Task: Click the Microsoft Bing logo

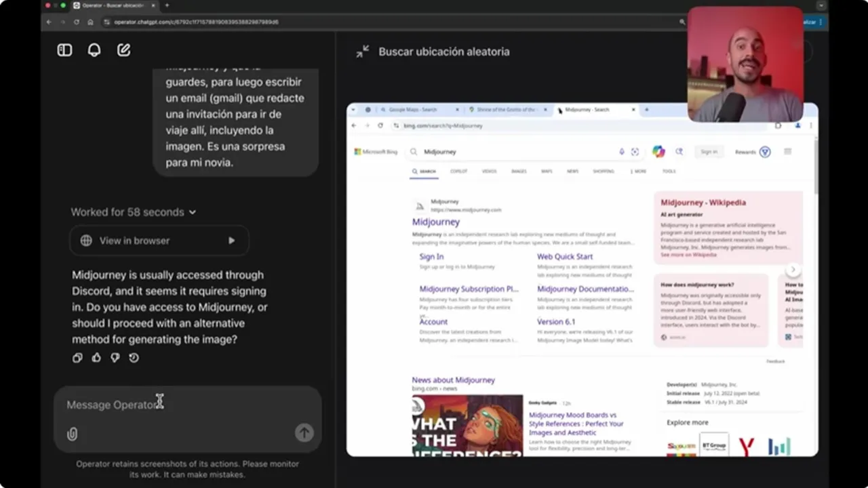Action: tap(376, 152)
